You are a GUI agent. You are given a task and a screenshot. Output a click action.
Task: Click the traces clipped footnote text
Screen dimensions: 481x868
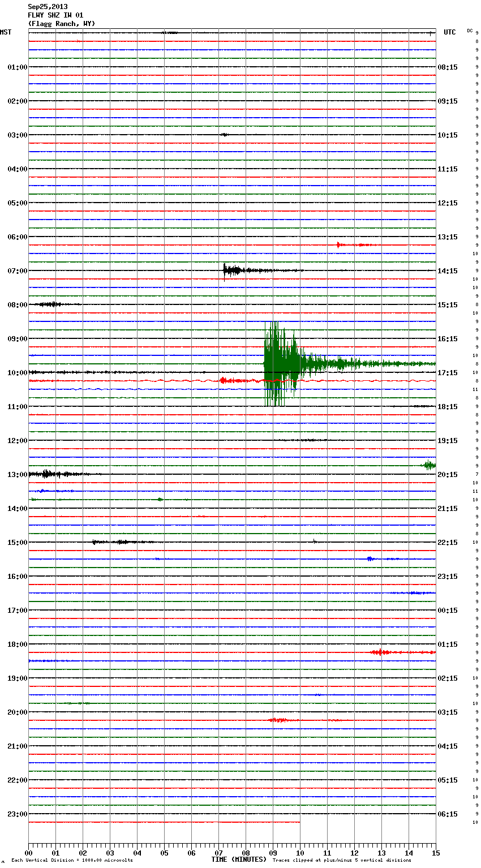(342, 861)
